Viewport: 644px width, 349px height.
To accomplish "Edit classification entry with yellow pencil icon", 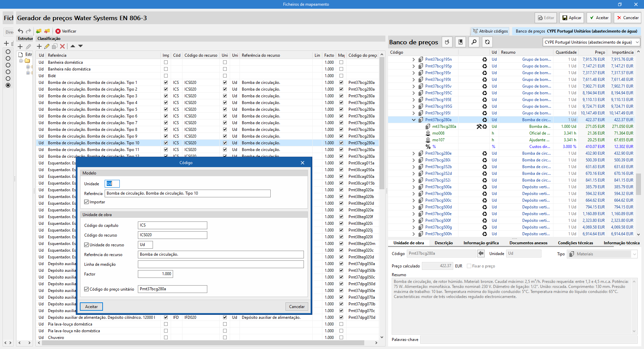I will [x=47, y=46].
